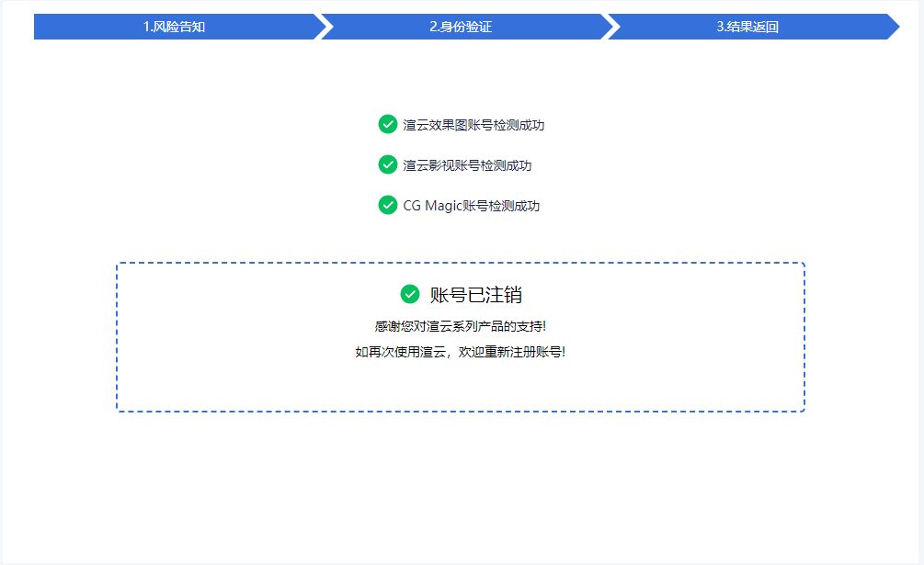This screenshot has width=924, height=565.
Task: Click the 渲云效果图账号检测成功 status text
Action: [x=473, y=125]
